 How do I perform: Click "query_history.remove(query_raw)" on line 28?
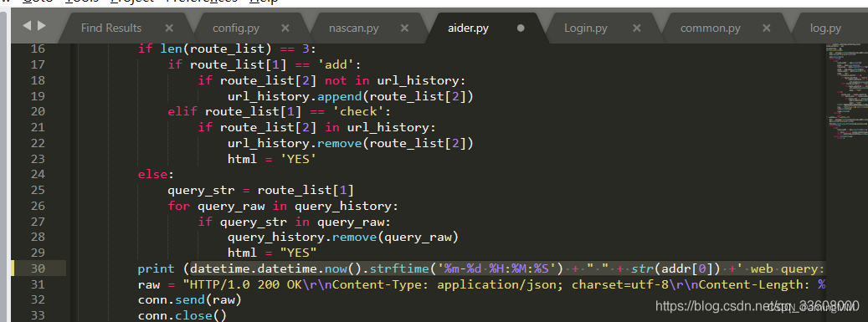(x=343, y=238)
